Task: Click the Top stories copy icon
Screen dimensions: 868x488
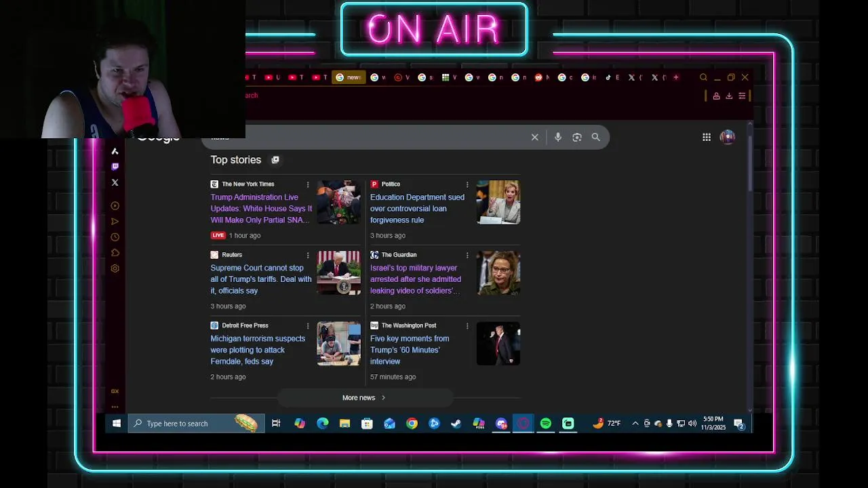Action: click(275, 160)
